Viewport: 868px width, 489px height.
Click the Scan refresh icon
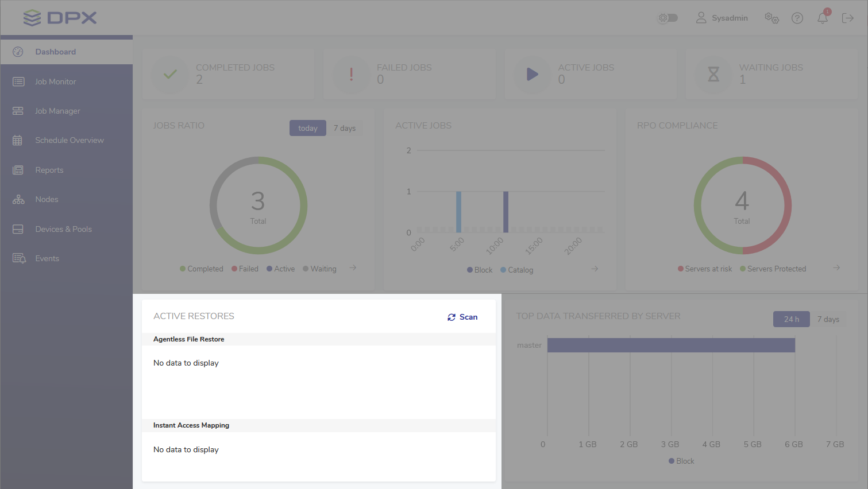pos(452,317)
